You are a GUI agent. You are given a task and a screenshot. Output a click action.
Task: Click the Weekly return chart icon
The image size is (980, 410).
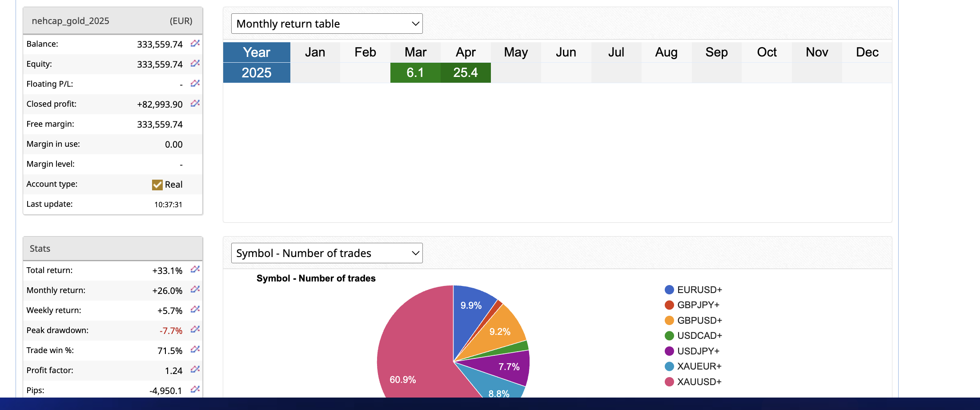195,310
